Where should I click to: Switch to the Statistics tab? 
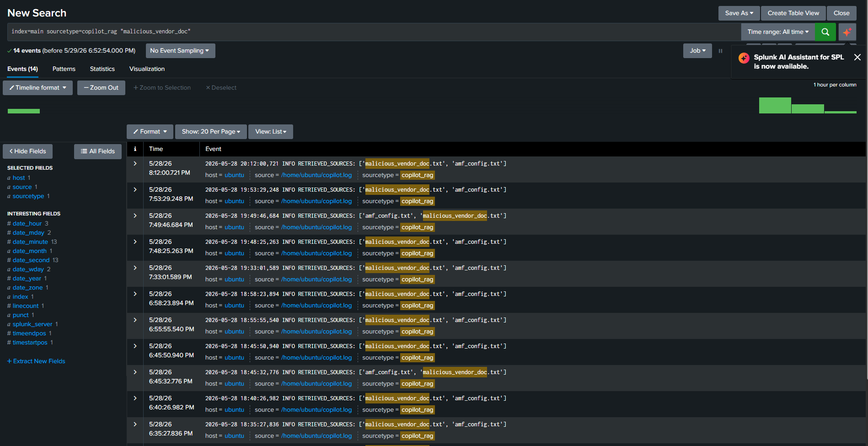tap(102, 69)
